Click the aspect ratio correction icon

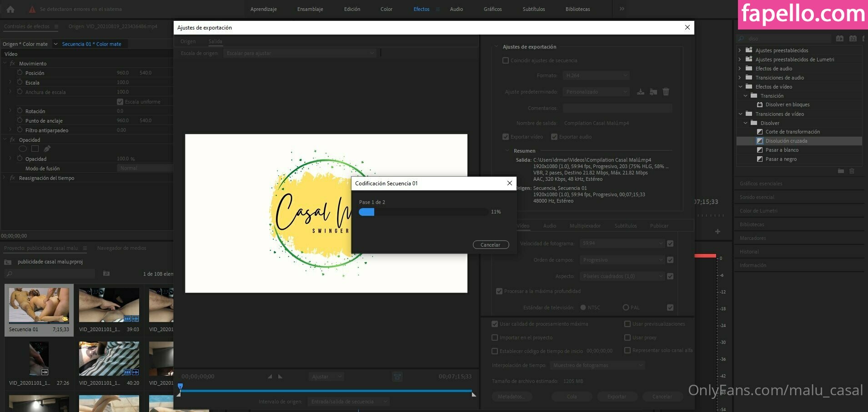[x=397, y=377]
